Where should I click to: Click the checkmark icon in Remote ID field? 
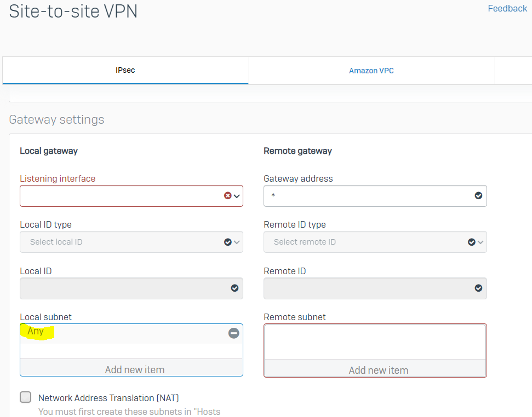tap(478, 288)
